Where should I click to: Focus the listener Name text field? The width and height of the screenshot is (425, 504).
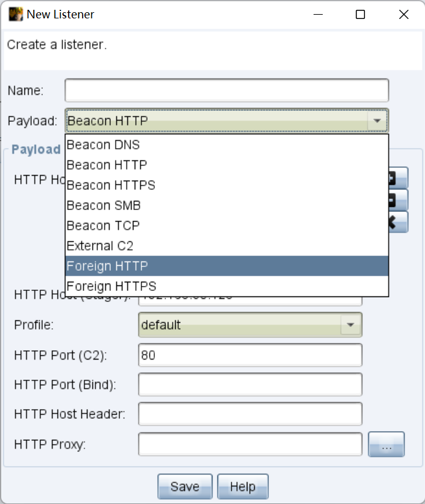227,91
